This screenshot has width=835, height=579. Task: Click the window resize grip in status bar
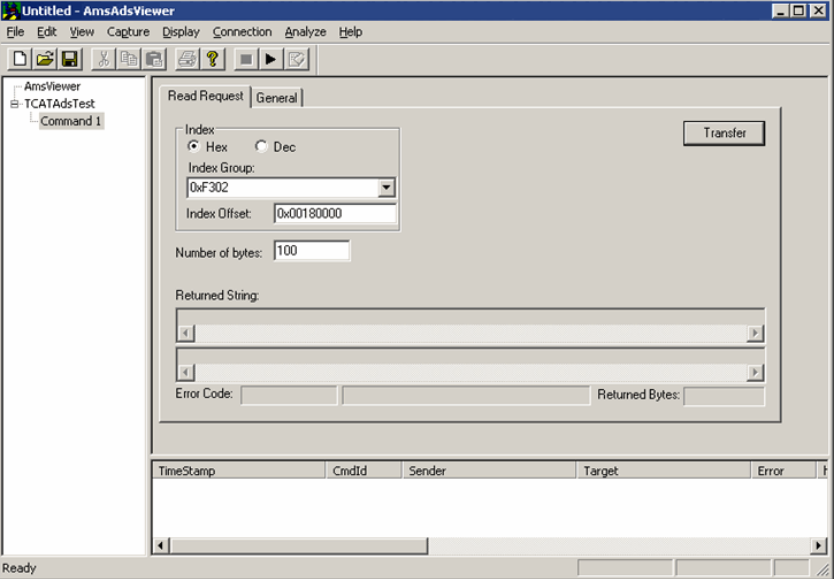tap(823, 569)
